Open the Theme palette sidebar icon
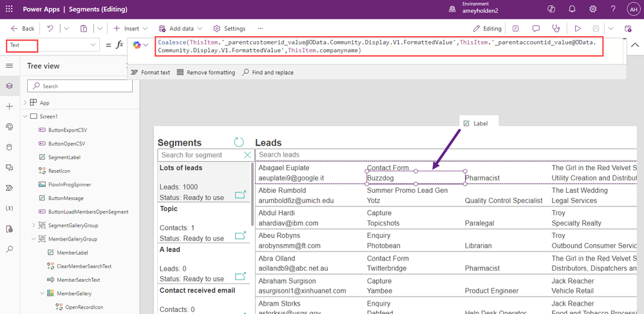The width and height of the screenshot is (644, 314). pos(10,127)
